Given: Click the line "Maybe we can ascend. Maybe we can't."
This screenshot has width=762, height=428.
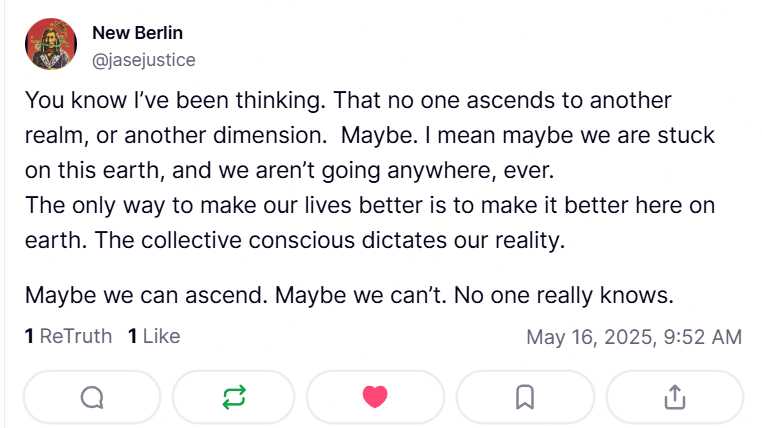Looking at the screenshot, I should tap(349, 296).
